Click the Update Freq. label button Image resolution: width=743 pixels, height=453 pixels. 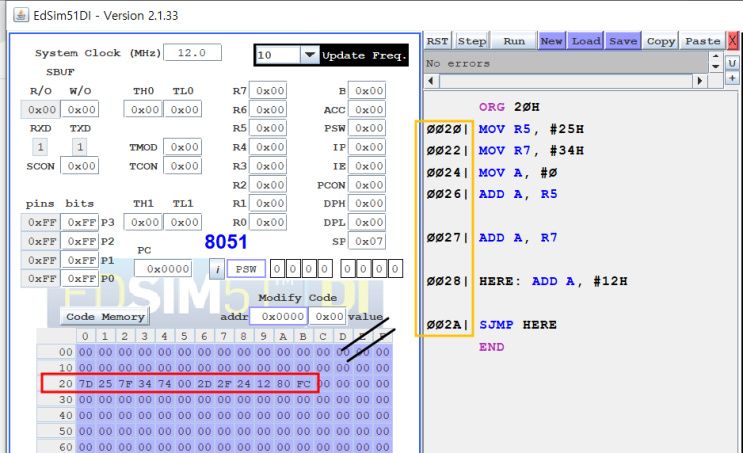[x=364, y=55]
